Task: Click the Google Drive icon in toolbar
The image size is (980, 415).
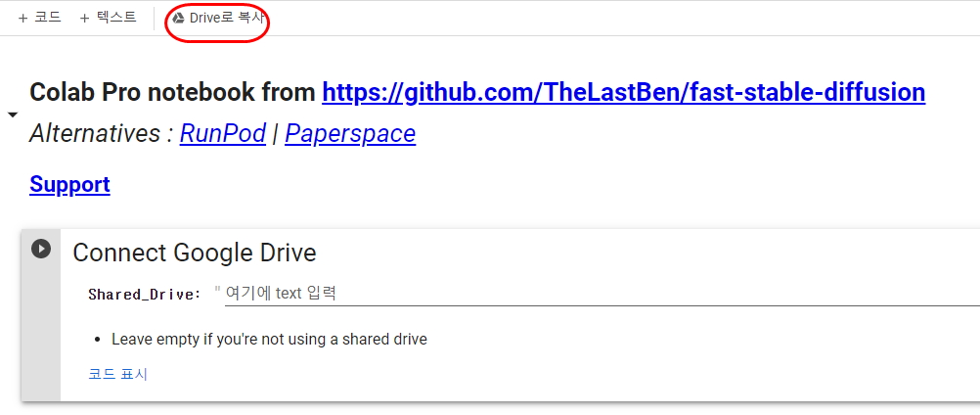Action: 178,19
